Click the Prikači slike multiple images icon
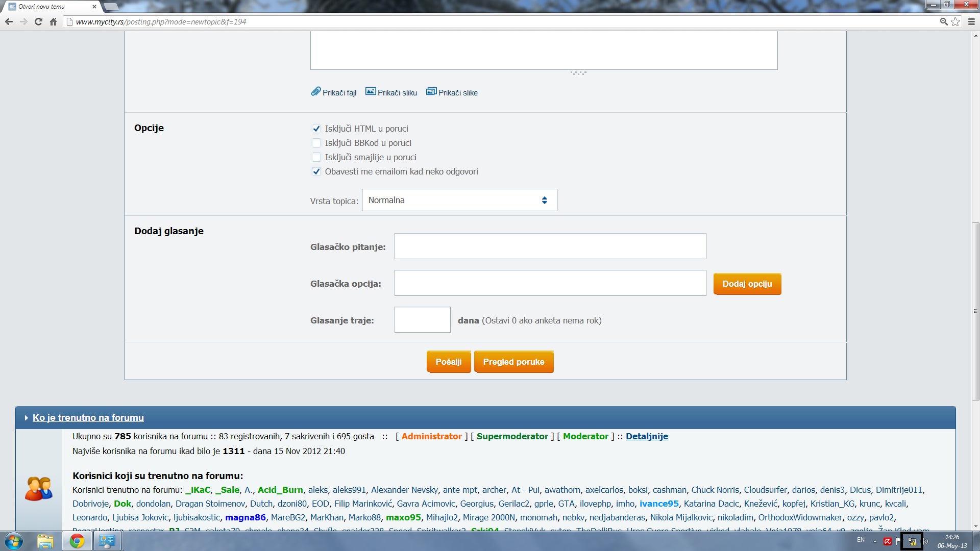This screenshot has width=980, height=551. [x=431, y=92]
